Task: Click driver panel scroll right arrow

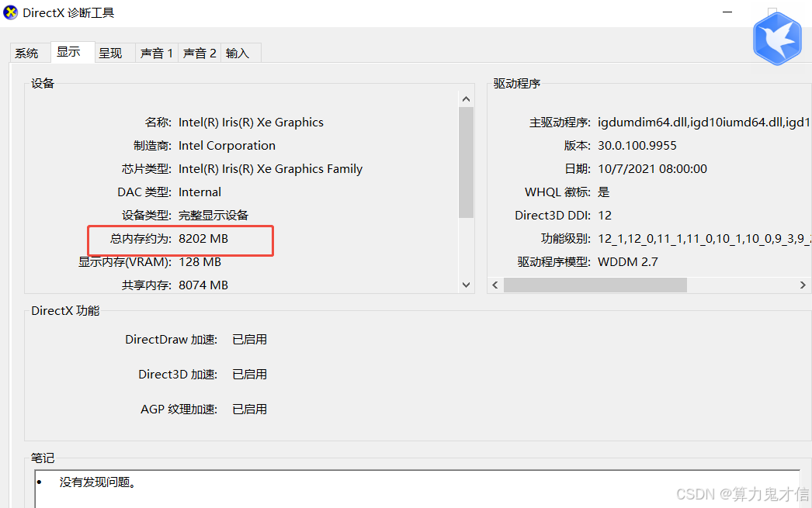Action: click(803, 285)
